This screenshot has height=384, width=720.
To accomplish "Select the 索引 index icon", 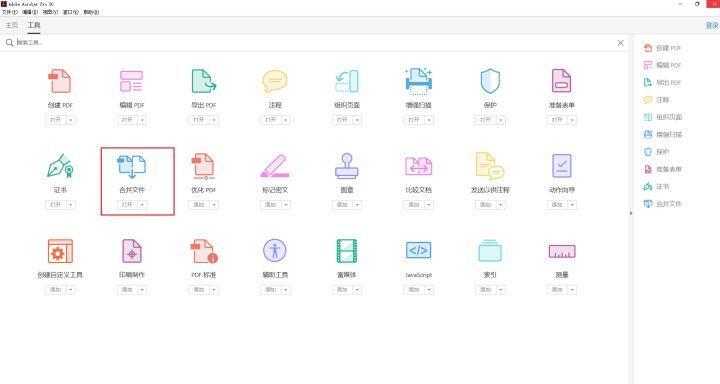I will click(490, 251).
